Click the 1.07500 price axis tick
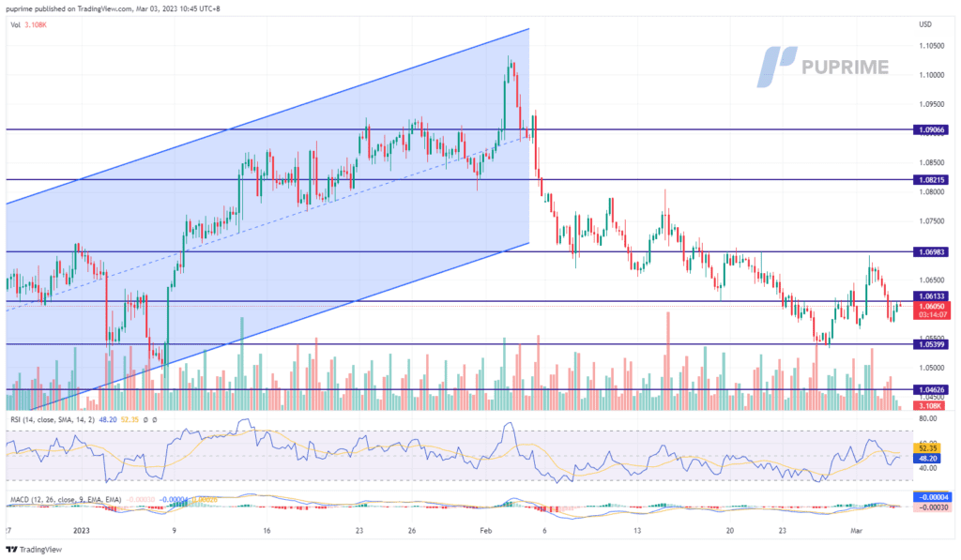 coord(931,221)
